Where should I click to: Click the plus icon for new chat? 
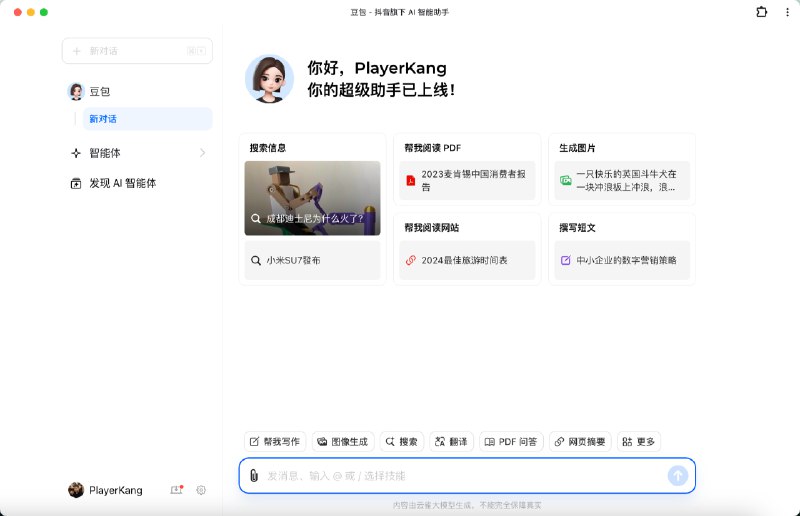[77, 51]
